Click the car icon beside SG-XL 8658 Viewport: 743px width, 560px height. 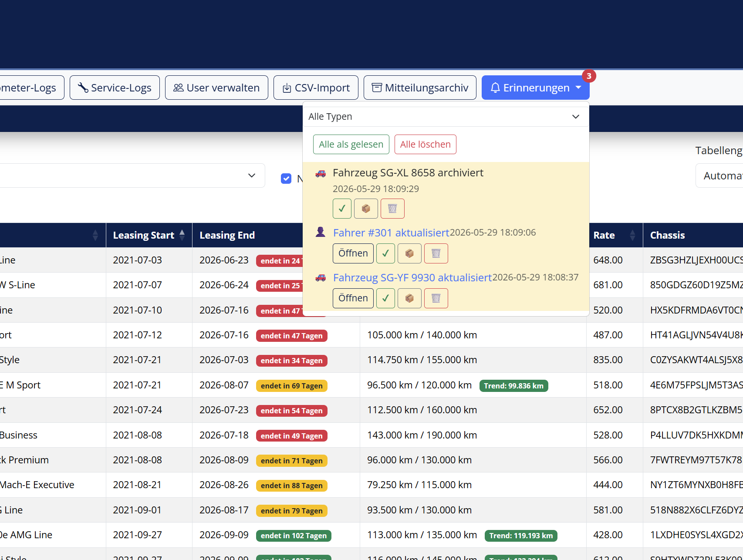[321, 173]
